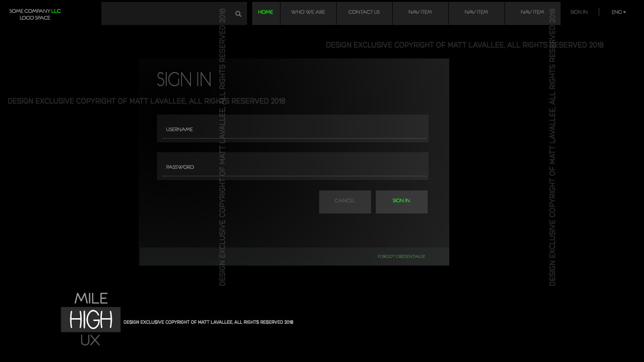
Task: Click the Mile High UX logo
Action: tap(91, 319)
